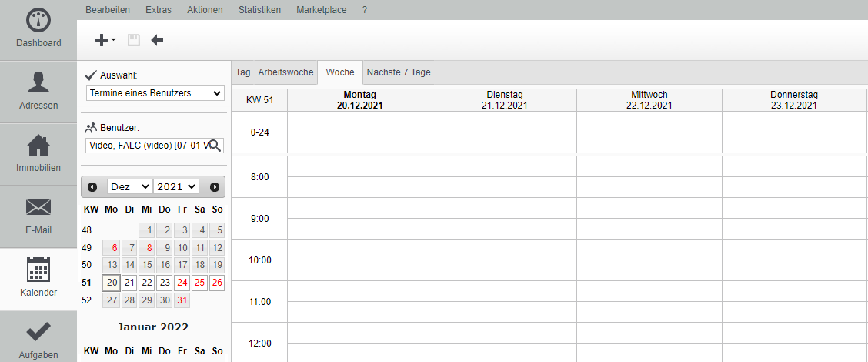
Task: Open the Bearbeiten menu
Action: click(x=108, y=10)
